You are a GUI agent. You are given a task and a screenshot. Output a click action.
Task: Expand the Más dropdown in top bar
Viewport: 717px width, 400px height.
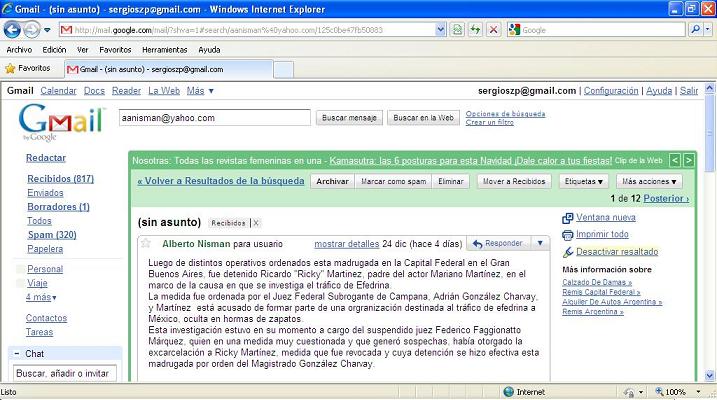[200, 91]
